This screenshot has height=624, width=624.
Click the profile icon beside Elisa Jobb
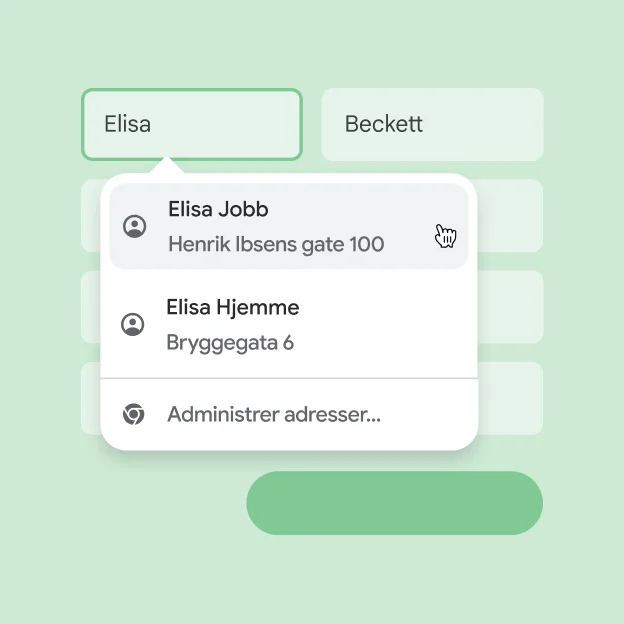point(134,227)
